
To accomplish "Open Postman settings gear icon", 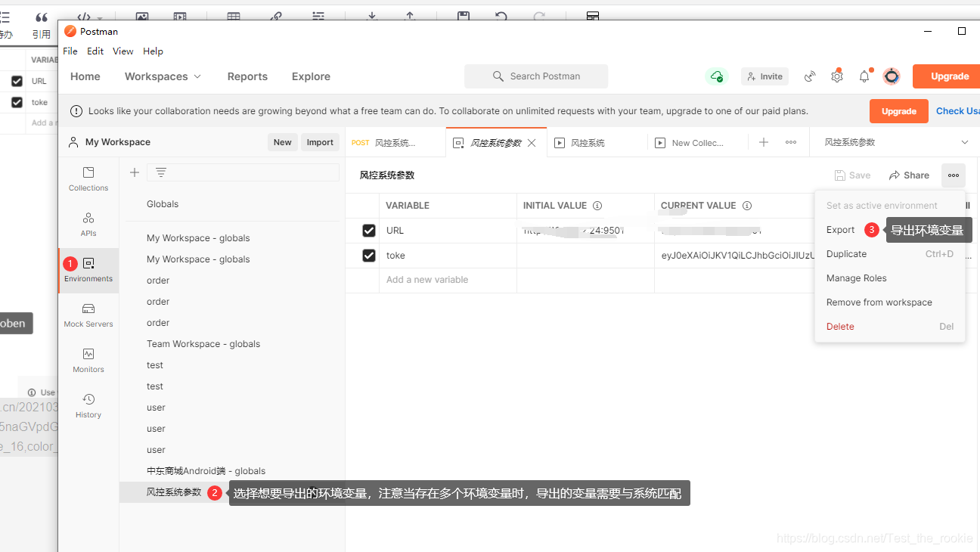I will tap(837, 76).
